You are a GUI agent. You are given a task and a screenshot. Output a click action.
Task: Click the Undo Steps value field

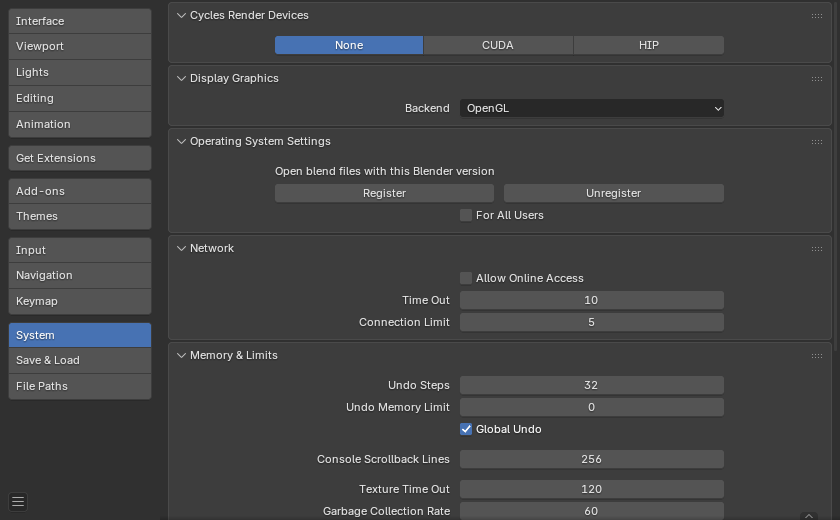[591, 386]
